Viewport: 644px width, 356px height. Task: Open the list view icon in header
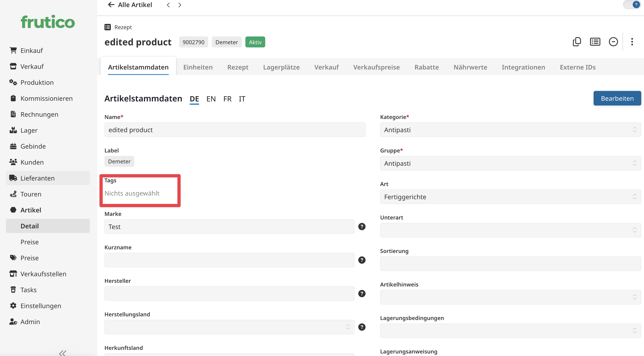595,42
